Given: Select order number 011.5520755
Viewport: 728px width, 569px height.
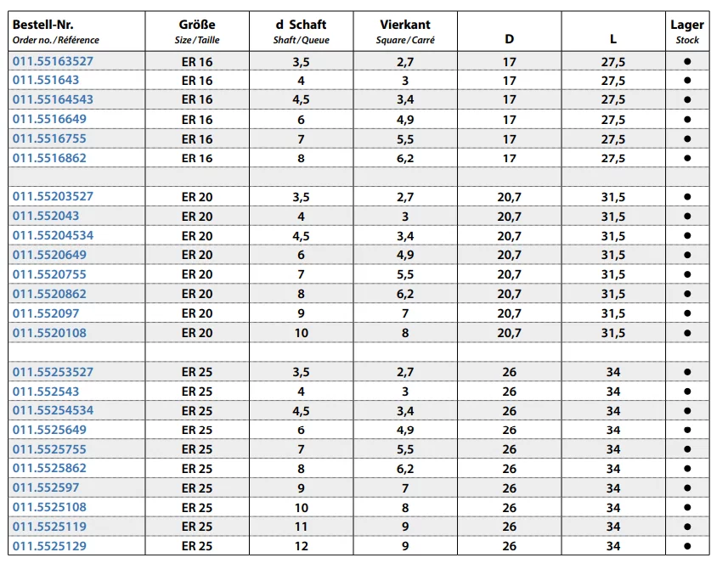Looking at the screenshot, I should 49,274.
